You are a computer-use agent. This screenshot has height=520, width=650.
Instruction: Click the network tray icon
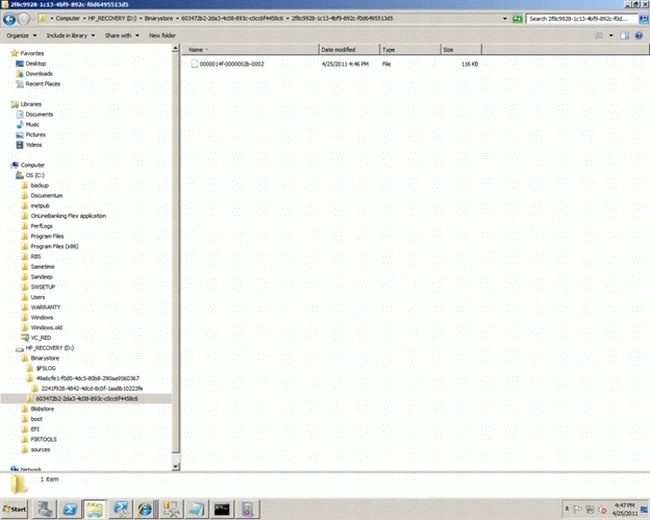tap(590, 509)
